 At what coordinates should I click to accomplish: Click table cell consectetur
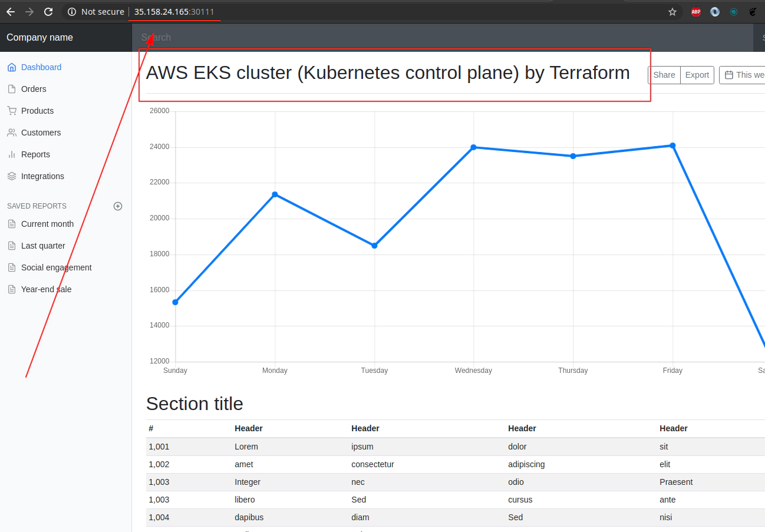click(372, 464)
